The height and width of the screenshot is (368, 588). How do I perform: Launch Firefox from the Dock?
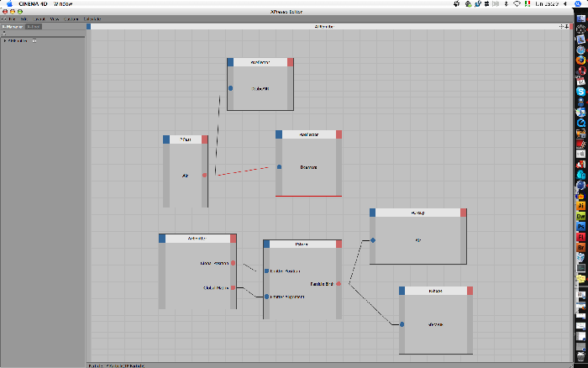coord(581,60)
